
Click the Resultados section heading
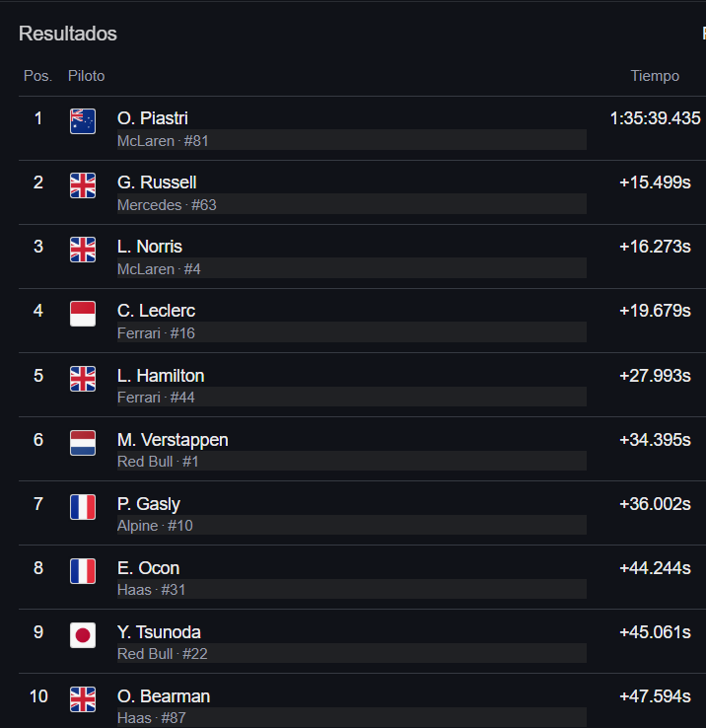coord(68,34)
